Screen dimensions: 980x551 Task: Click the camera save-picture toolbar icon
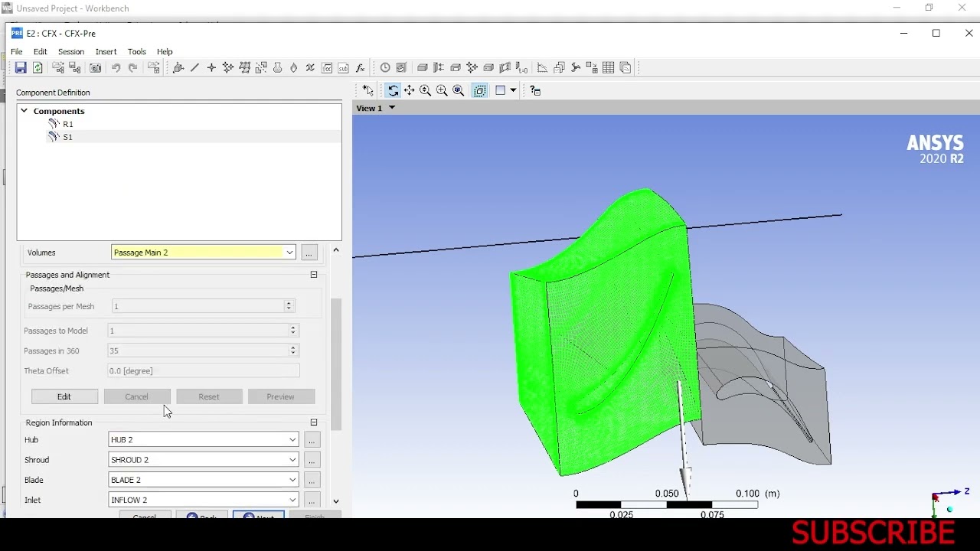(x=96, y=68)
